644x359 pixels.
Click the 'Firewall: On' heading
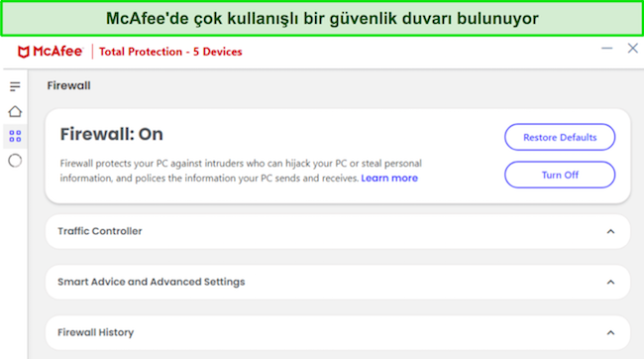click(112, 135)
